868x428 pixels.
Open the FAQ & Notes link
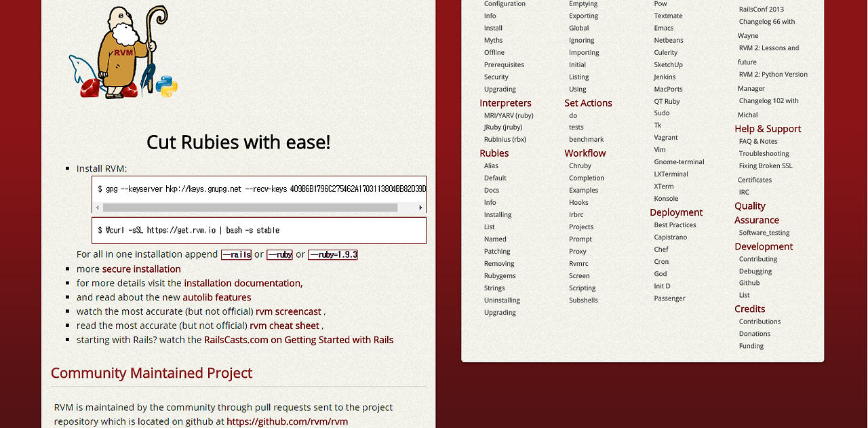coord(758,142)
